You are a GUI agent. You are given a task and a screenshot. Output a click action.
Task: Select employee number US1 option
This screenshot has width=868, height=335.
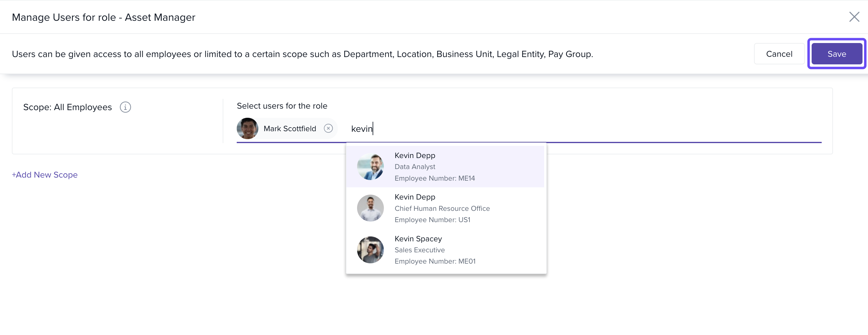432,220
